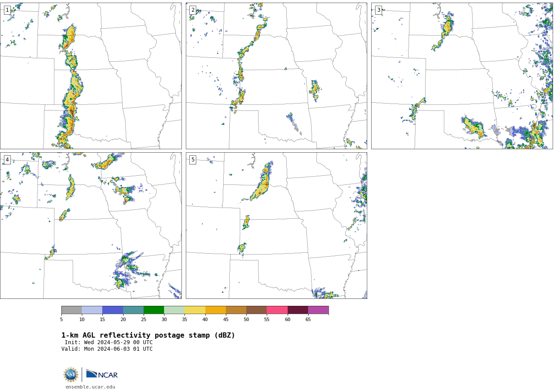Screen dimensions: 557x392
Task: Open postage stamp panel 4
Action: [x=91, y=225]
